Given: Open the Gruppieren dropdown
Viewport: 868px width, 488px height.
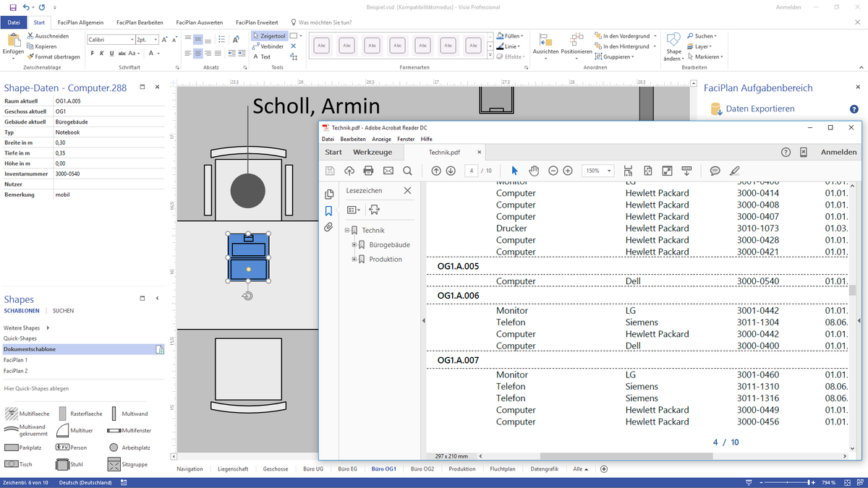Looking at the screenshot, I should (x=614, y=56).
